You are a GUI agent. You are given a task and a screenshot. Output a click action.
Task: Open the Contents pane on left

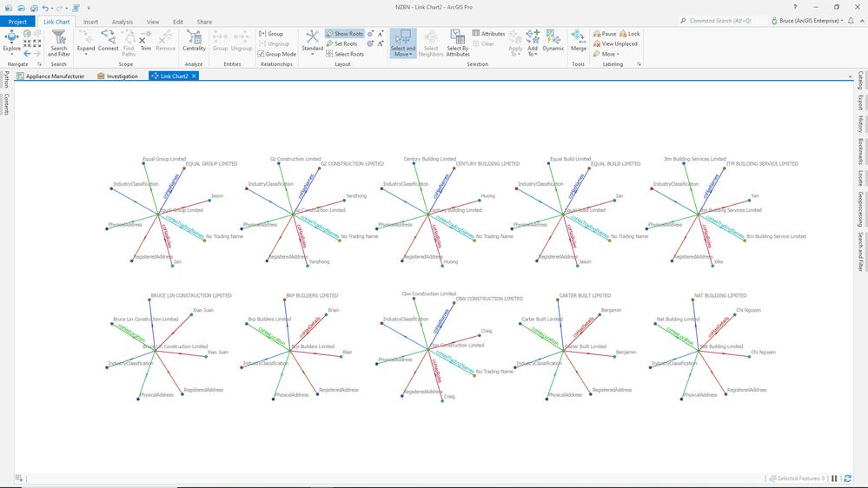(x=6, y=104)
